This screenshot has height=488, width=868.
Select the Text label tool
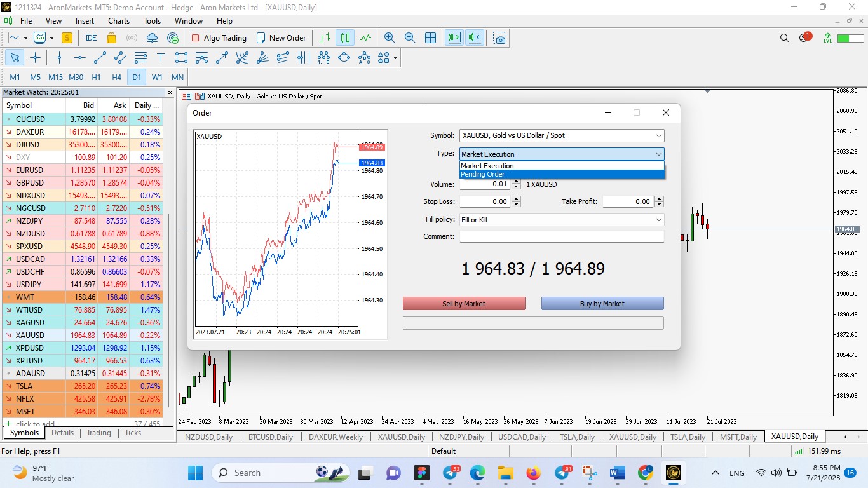click(161, 58)
